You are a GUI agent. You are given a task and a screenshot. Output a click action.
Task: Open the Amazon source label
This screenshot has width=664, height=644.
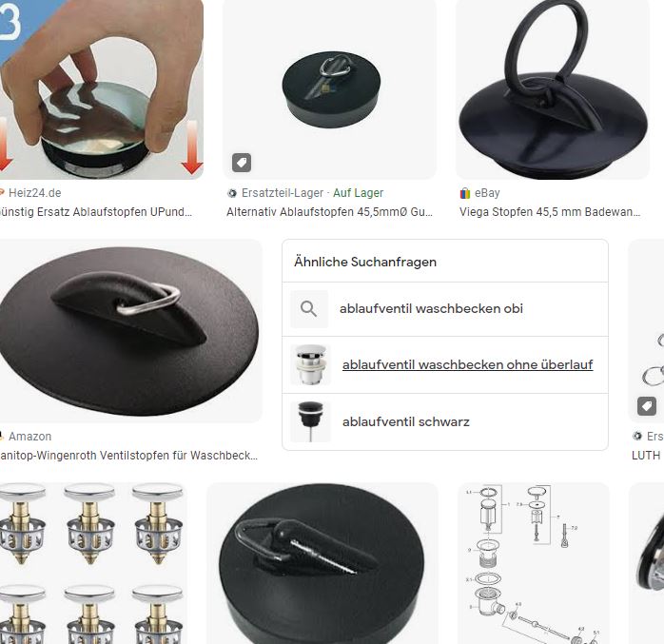(29, 436)
